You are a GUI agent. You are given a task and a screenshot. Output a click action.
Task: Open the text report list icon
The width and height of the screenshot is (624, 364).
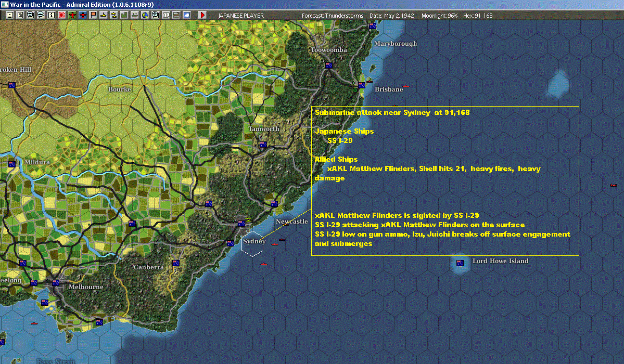[x=20, y=15]
